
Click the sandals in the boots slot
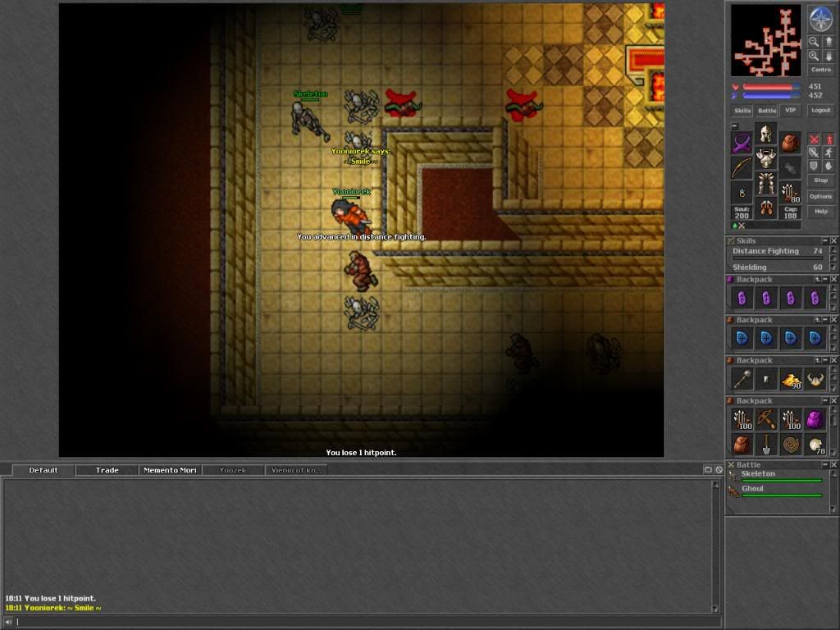coord(766,208)
